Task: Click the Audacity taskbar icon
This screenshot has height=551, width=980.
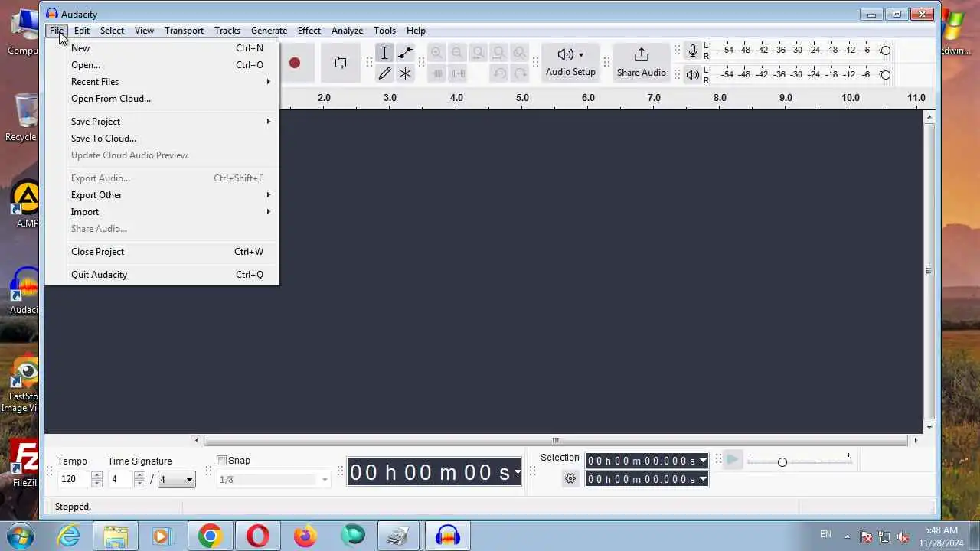Action: pos(447,536)
